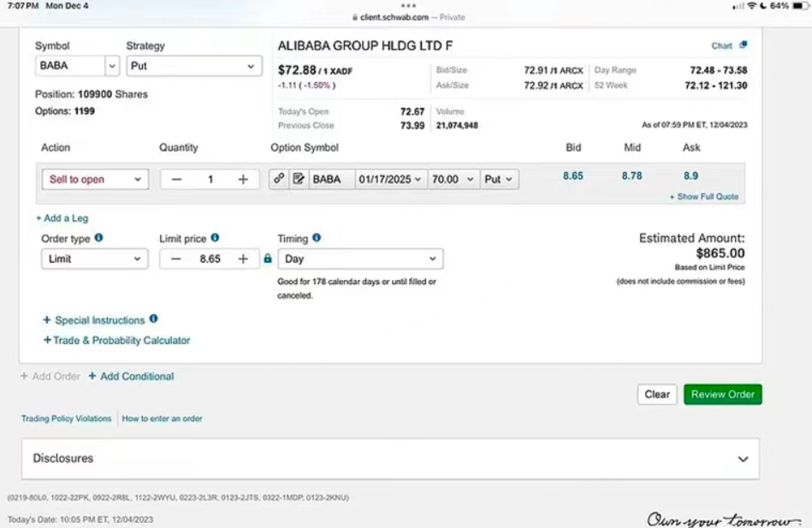The image size is (812, 528).
Task: Open 'How to enter an order' link
Action: point(162,418)
